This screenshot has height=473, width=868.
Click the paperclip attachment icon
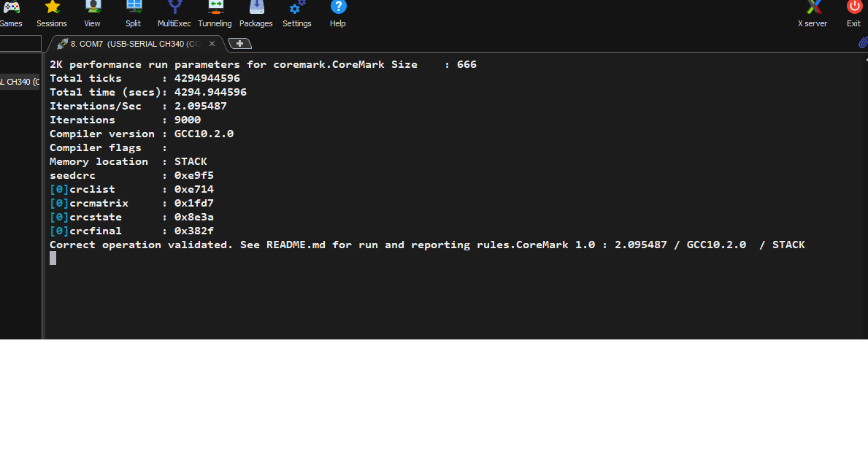tap(863, 43)
